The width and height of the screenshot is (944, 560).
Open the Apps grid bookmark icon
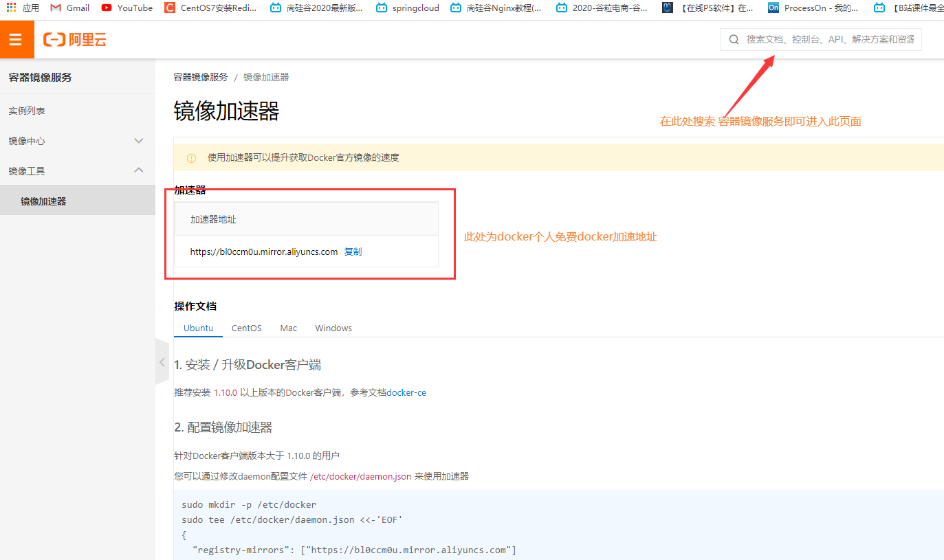11,8
